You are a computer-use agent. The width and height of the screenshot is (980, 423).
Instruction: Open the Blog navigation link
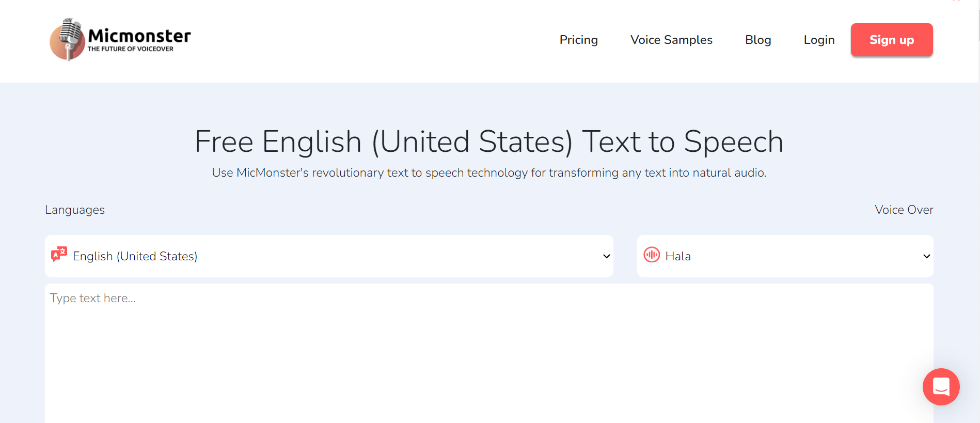pyautogui.click(x=758, y=40)
